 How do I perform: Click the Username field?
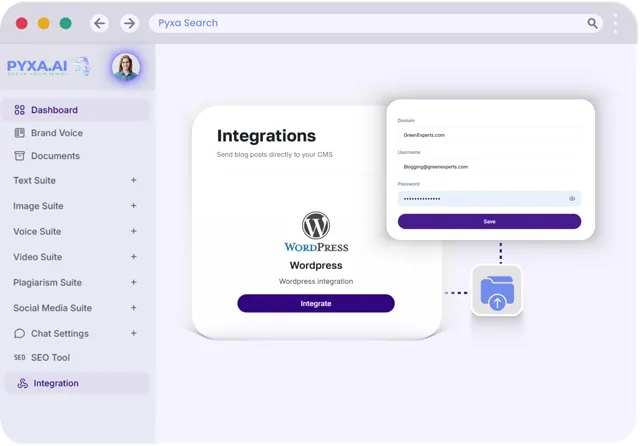pyautogui.click(x=489, y=166)
